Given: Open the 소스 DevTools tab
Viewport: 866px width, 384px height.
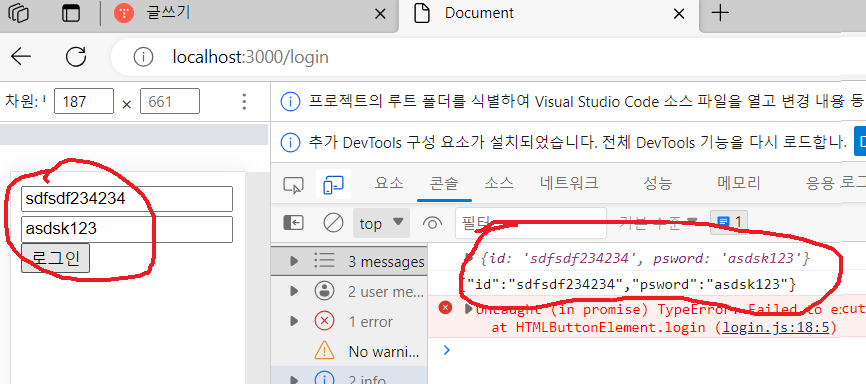Looking at the screenshot, I should (499, 183).
